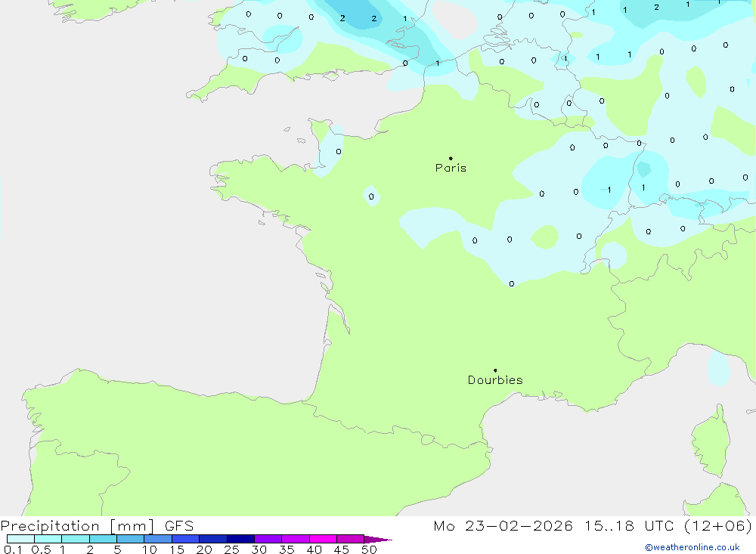Select the black dot marker above Dourbies
This screenshot has width=756, height=554.
495,370
